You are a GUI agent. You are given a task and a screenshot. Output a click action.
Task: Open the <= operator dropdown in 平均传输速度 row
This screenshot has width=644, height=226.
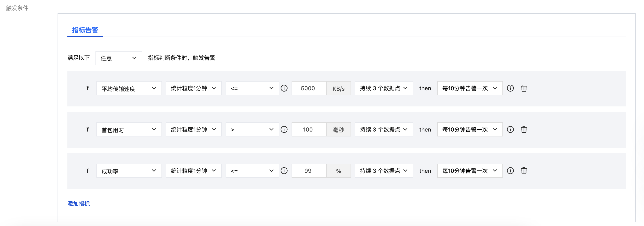[252, 88]
